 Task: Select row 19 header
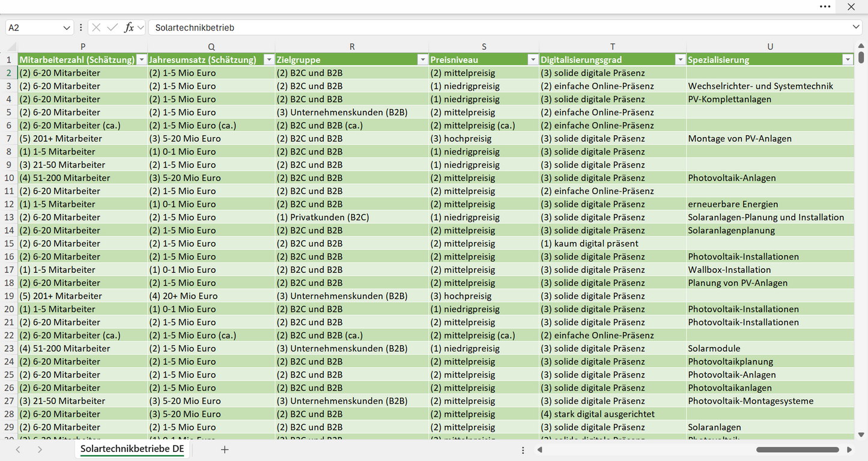pyautogui.click(x=9, y=296)
